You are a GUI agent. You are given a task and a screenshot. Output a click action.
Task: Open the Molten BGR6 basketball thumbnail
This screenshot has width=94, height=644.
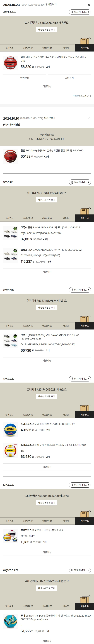point(10,63)
